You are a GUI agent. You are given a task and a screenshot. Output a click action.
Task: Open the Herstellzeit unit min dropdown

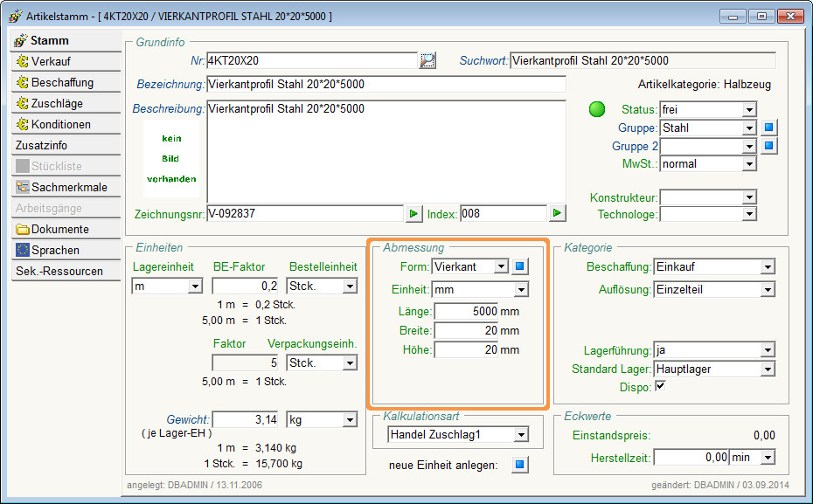pos(768,458)
